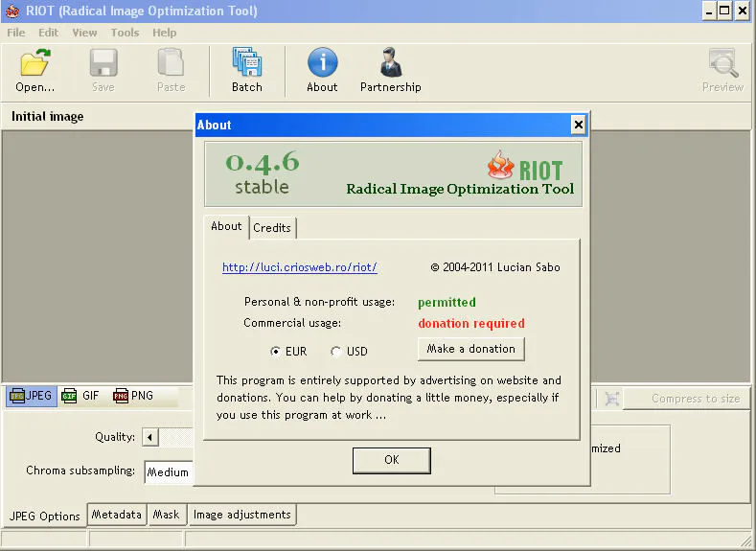The image size is (756, 551).
Task: Open the Edit menu
Action: coord(48,33)
